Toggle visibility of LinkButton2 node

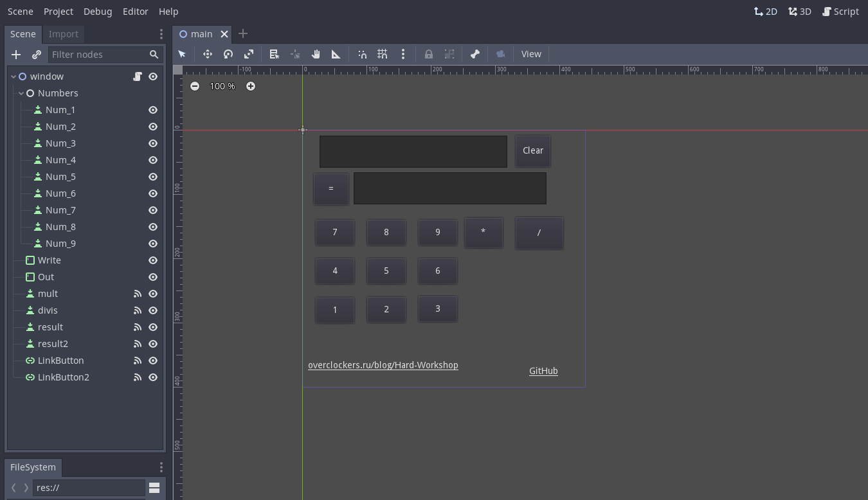pos(153,377)
